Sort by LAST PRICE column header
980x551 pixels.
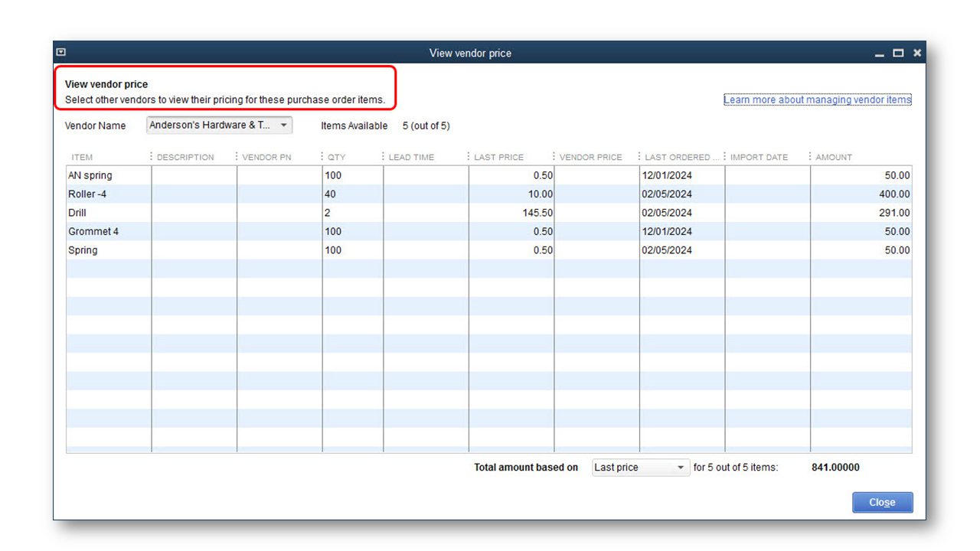click(x=498, y=158)
